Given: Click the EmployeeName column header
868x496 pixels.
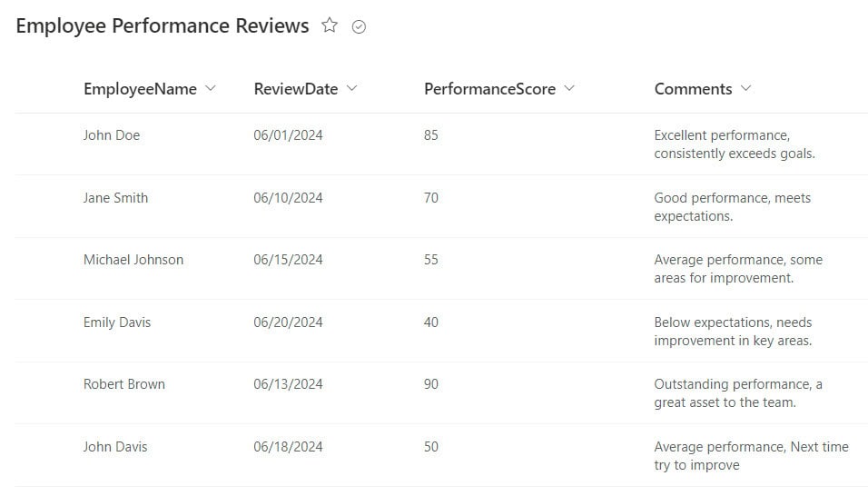Looking at the screenshot, I should (x=140, y=89).
